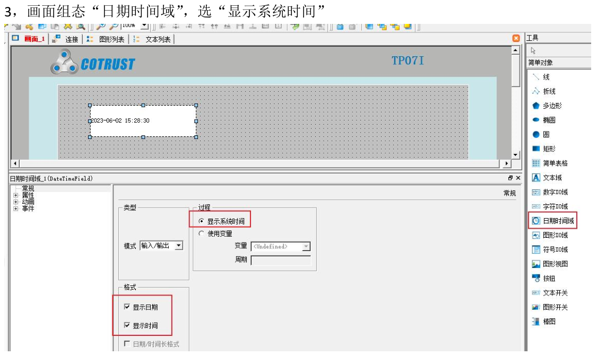Switch to the 文本列表 tab
Image resolution: width=597 pixels, height=364 pixels.
click(152, 39)
